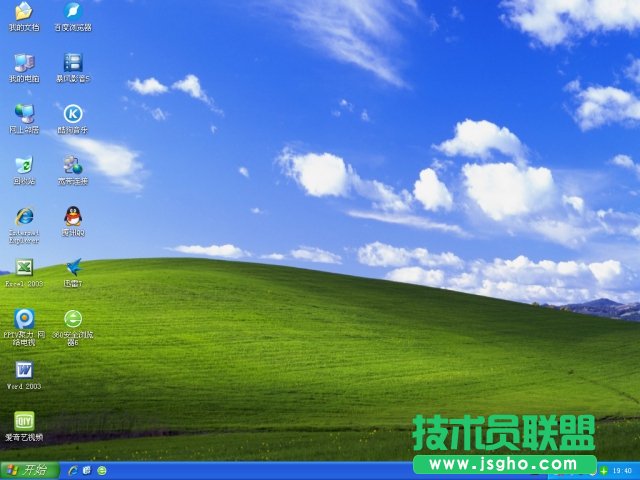Launch the 酷狗音乐 (Kugou Music) icon
Image resolution: width=640 pixels, height=480 pixels.
point(72,114)
